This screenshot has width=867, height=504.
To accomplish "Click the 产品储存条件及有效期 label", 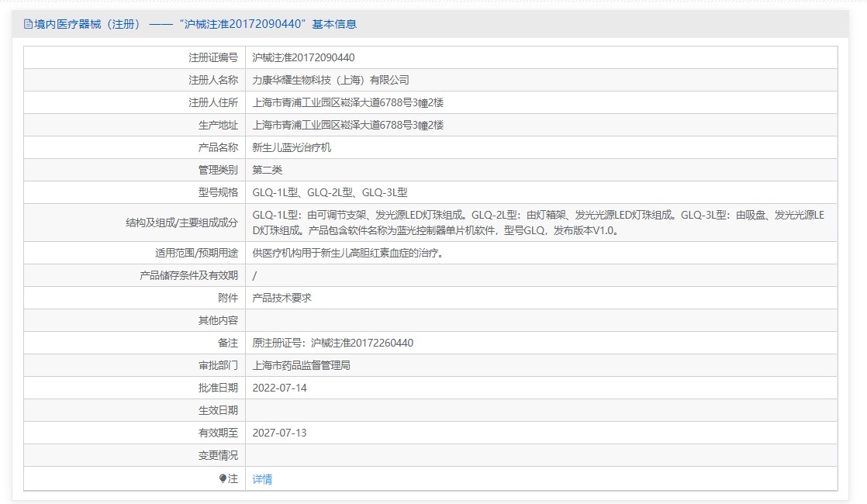I will pyautogui.click(x=188, y=275).
